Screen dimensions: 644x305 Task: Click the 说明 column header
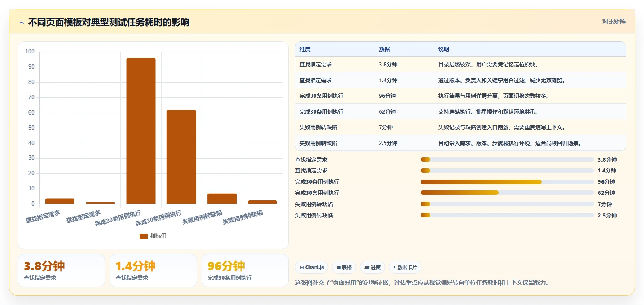pyautogui.click(x=444, y=49)
